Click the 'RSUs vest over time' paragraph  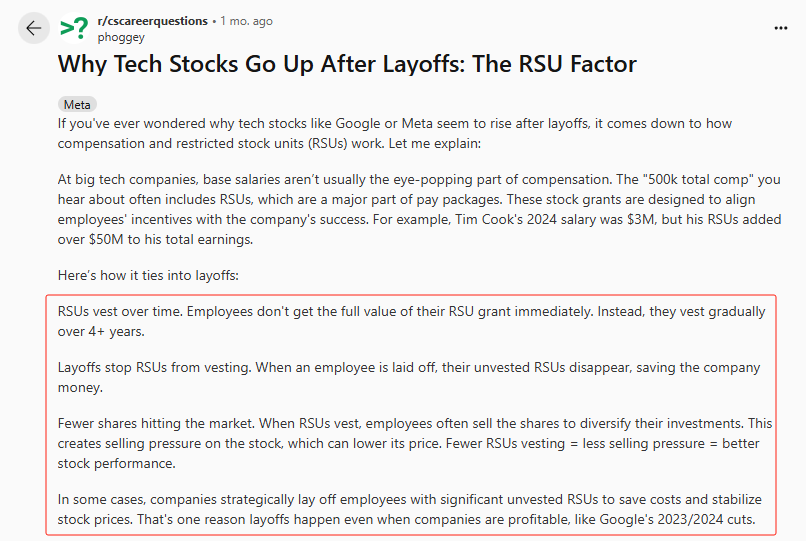(x=411, y=321)
